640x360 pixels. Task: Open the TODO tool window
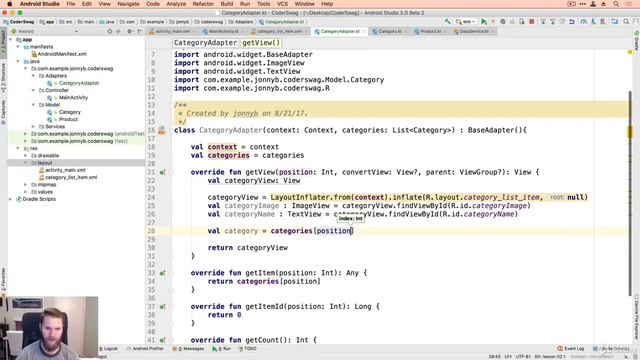tap(247, 349)
